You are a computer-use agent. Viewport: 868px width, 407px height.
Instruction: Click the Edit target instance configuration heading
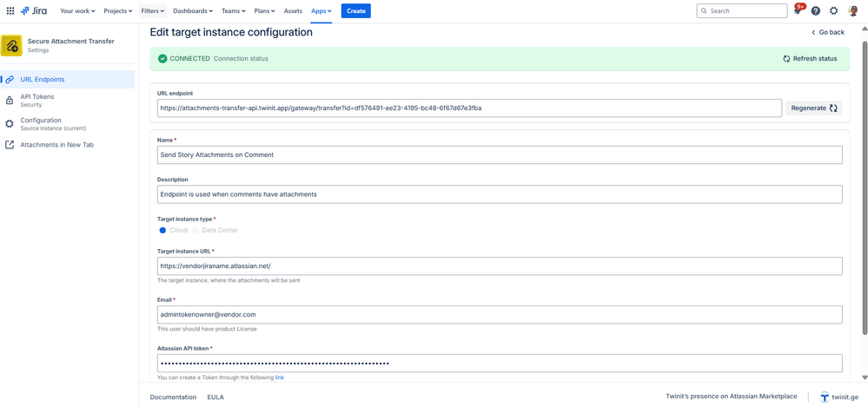tap(231, 32)
